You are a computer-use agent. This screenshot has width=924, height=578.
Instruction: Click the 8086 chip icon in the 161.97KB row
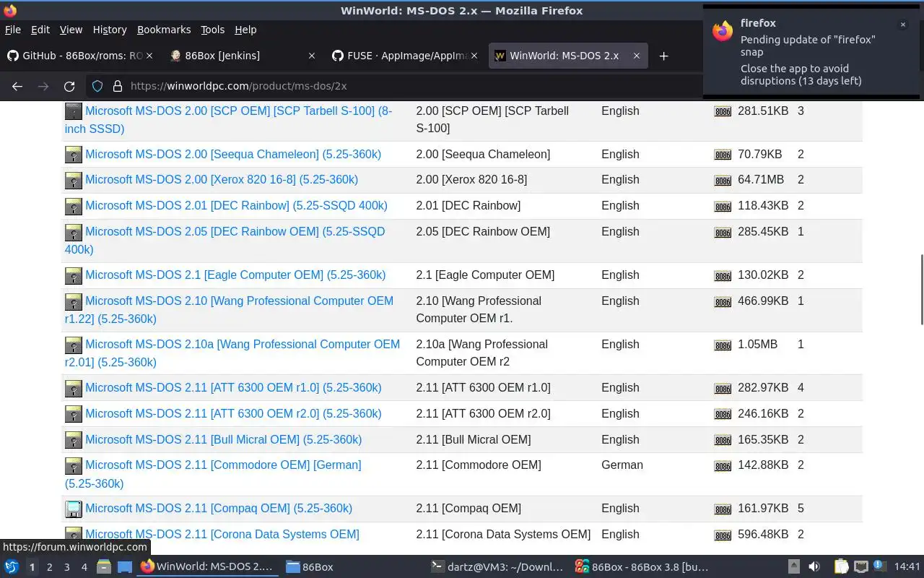[x=723, y=509]
